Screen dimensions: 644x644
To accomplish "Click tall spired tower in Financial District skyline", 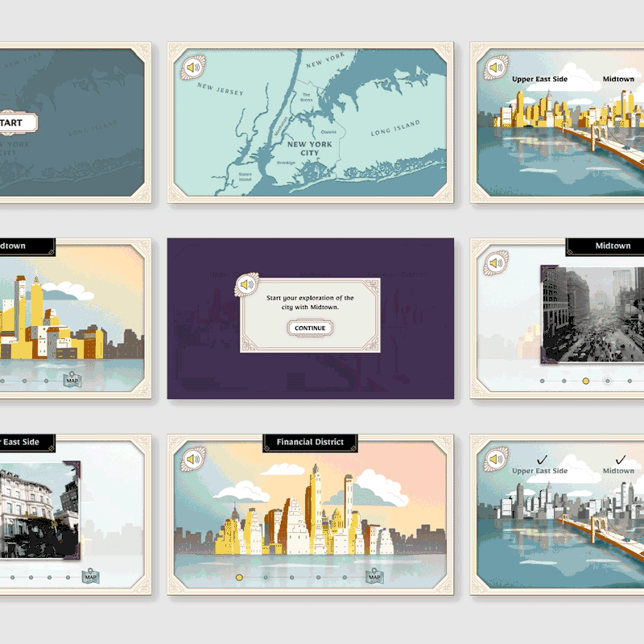I will tap(316, 508).
